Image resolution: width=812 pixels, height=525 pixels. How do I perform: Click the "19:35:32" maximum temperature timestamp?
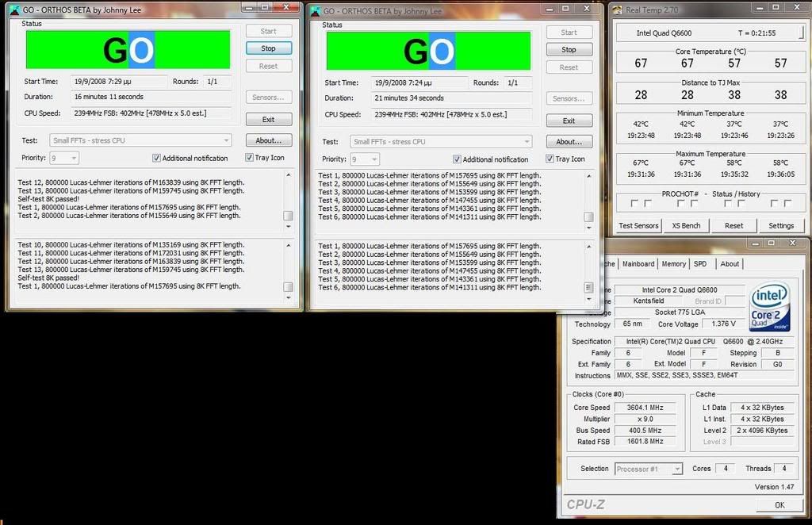pos(733,174)
